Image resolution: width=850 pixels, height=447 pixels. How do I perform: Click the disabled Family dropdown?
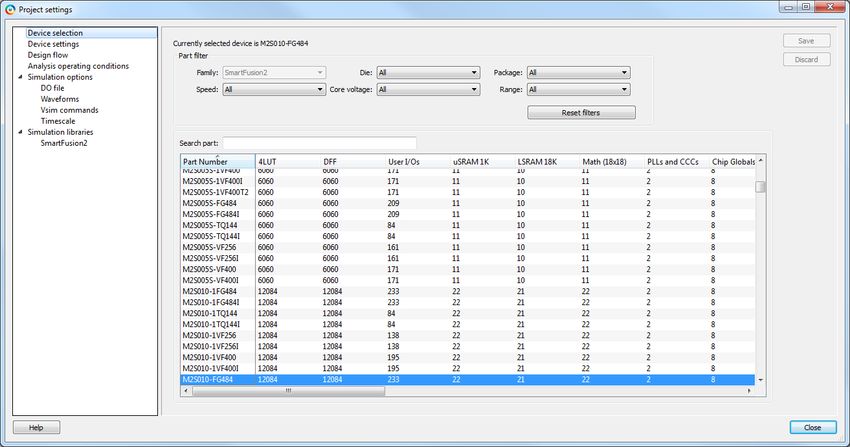274,73
